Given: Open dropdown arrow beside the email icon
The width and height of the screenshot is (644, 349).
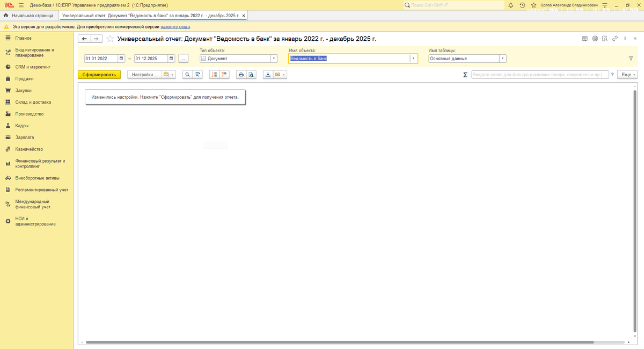Looking at the screenshot, I should [x=284, y=75].
